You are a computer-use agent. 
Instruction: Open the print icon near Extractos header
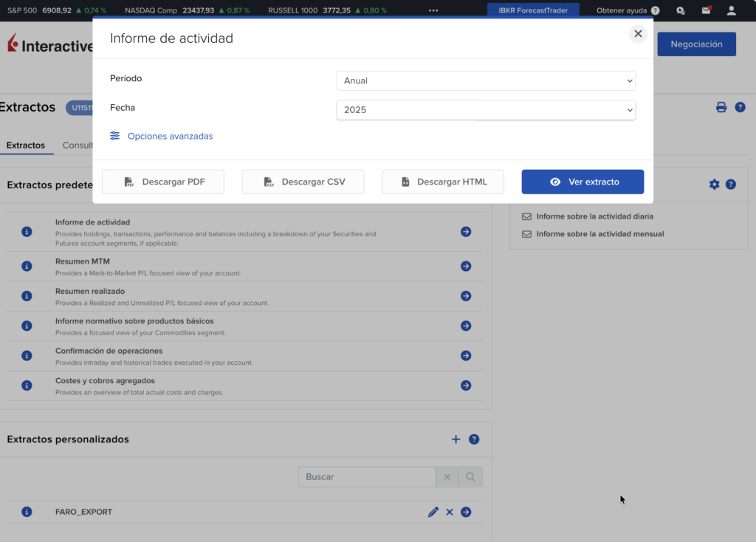click(x=721, y=107)
